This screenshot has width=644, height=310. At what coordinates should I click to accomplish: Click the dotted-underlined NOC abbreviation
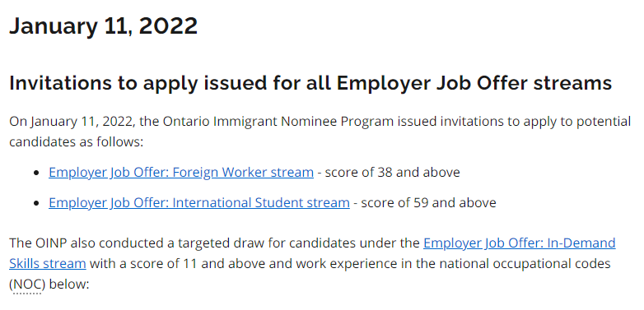tap(27, 284)
